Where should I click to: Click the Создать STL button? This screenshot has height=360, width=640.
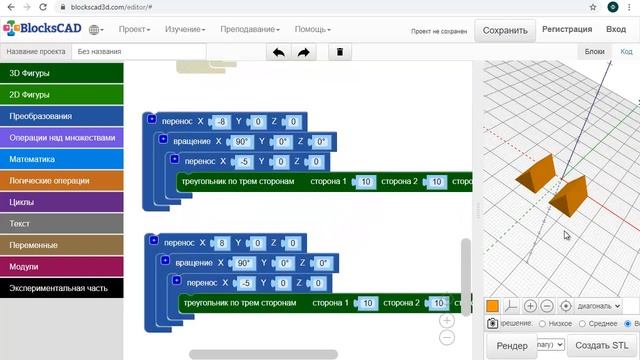coord(602,345)
